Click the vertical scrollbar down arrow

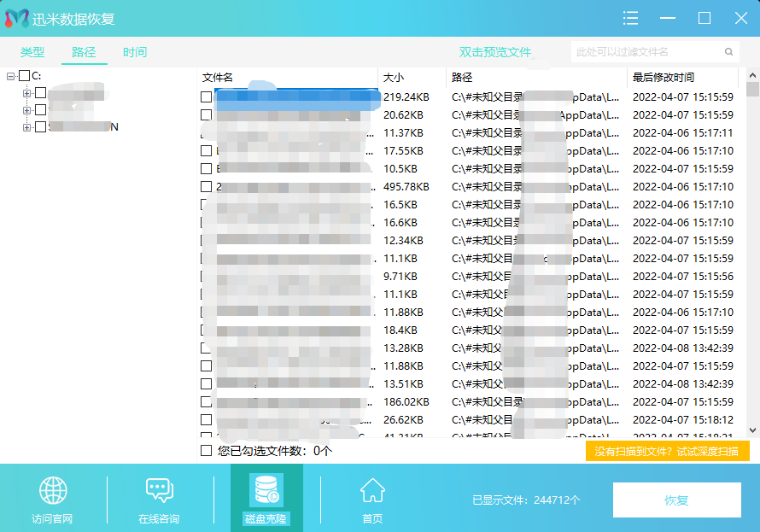point(752,430)
